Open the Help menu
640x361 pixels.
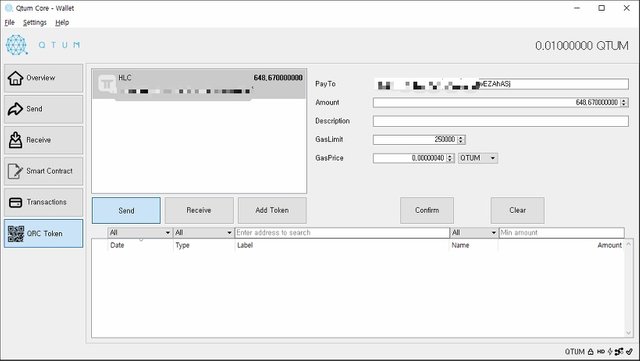[62, 22]
